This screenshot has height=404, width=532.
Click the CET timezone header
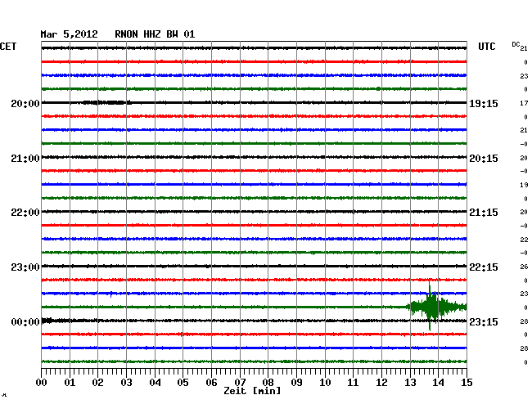8,47
